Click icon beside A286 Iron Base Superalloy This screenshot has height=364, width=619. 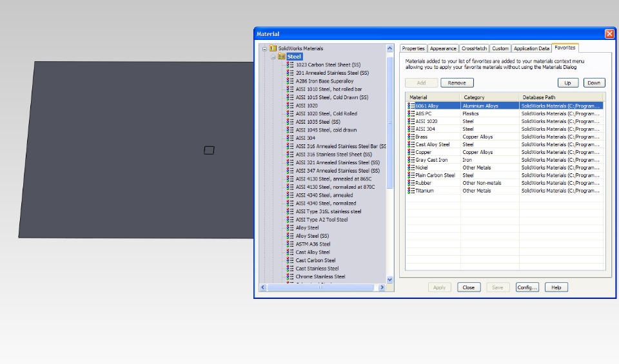click(x=290, y=81)
